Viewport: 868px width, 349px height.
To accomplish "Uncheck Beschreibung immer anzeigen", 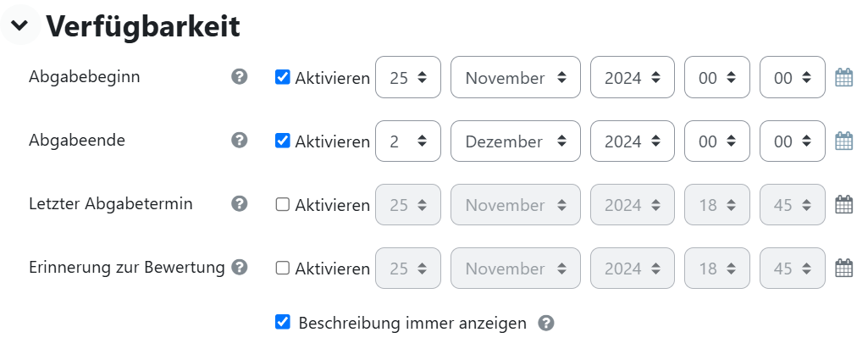I will click(x=282, y=322).
